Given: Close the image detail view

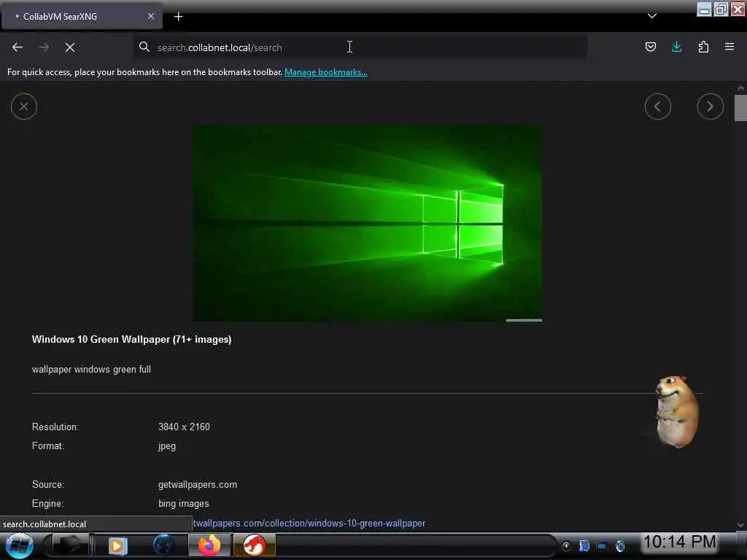Looking at the screenshot, I should [24, 106].
